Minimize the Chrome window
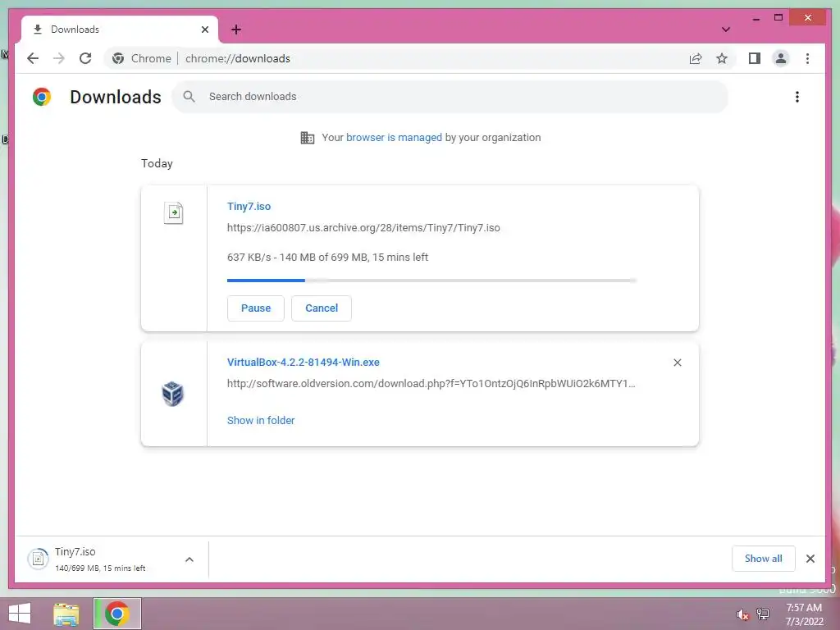840x630 pixels. [x=756, y=18]
